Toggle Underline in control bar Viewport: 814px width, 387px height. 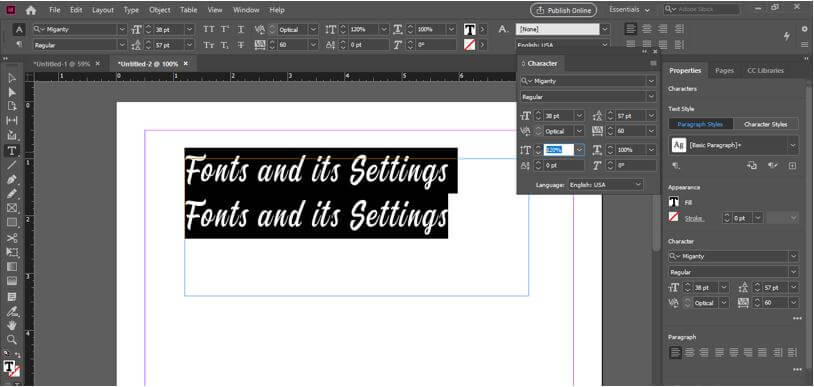(240, 30)
